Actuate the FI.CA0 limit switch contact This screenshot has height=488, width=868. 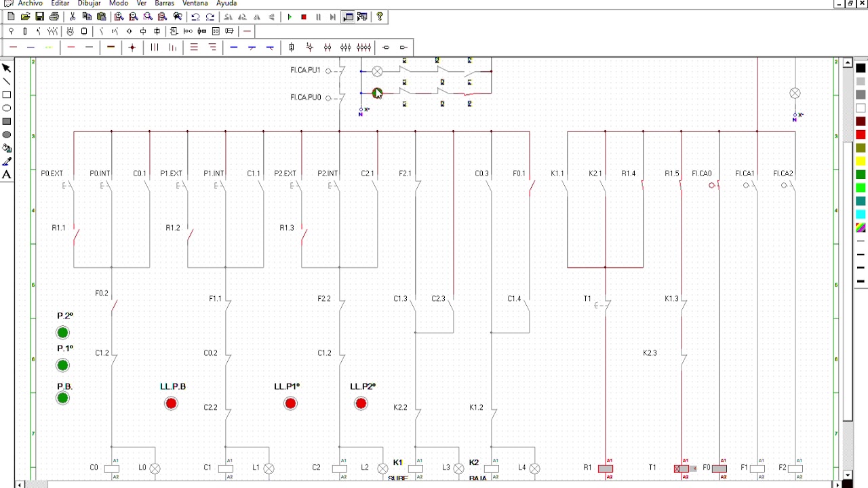(x=715, y=185)
